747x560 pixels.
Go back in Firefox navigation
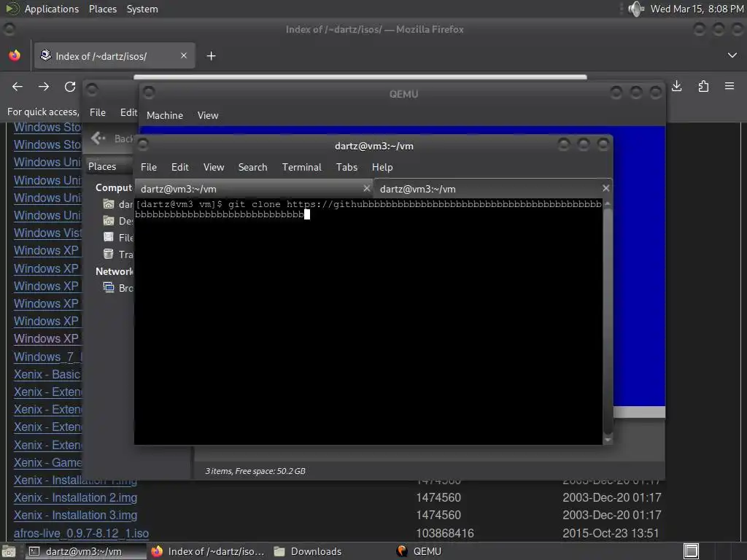click(18, 87)
